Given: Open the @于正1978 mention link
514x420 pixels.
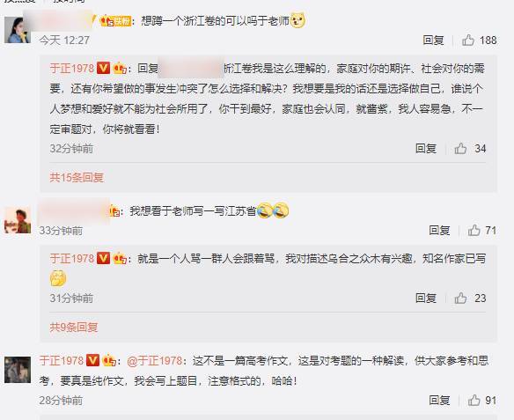Looking at the screenshot, I should pyautogui.click(x=154, y=361).
